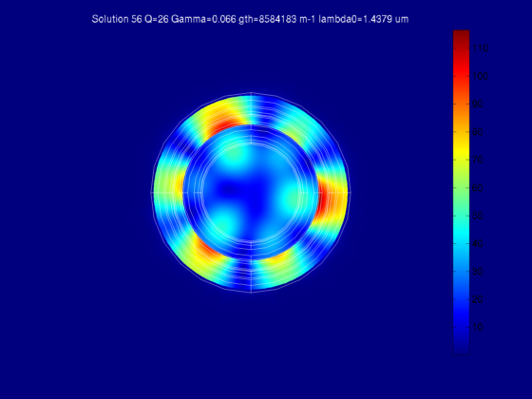
Task: Click the 90 label on the colorbar
Action: [477, 104]
